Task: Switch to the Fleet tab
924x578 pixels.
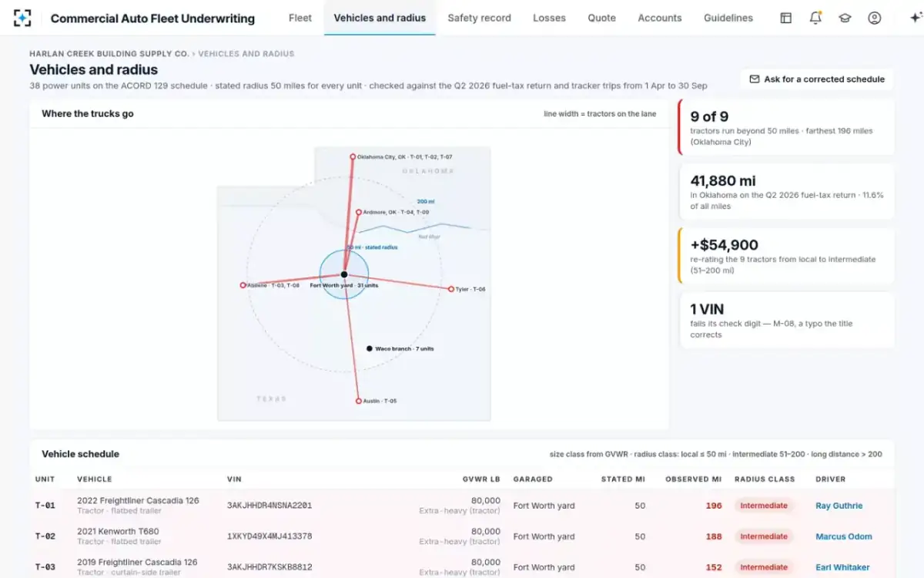Action: pos(300,18)
